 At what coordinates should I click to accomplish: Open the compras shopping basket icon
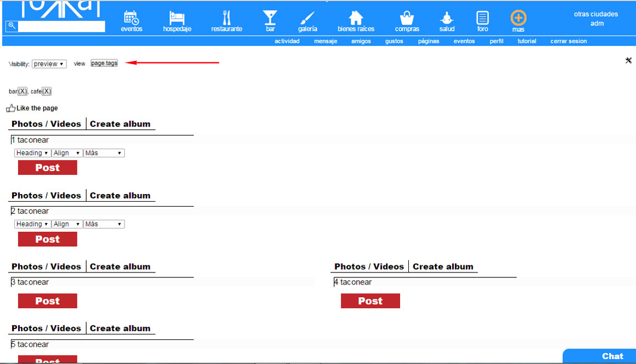click(x=407, y=18)
